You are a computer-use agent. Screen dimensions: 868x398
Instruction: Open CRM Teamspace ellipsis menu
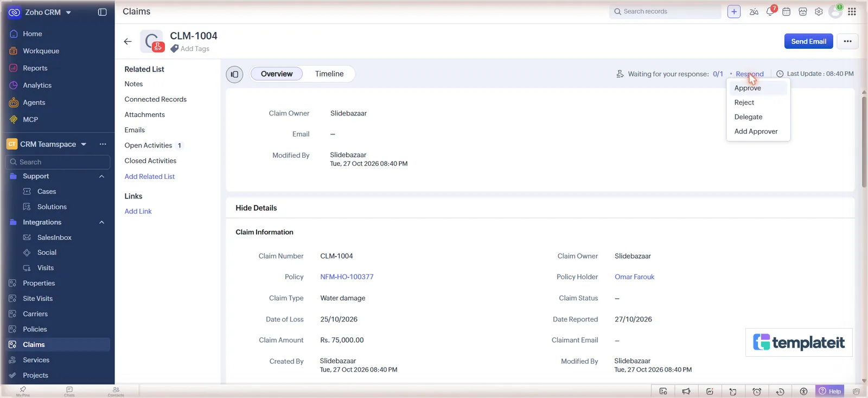tap(103, 144)
